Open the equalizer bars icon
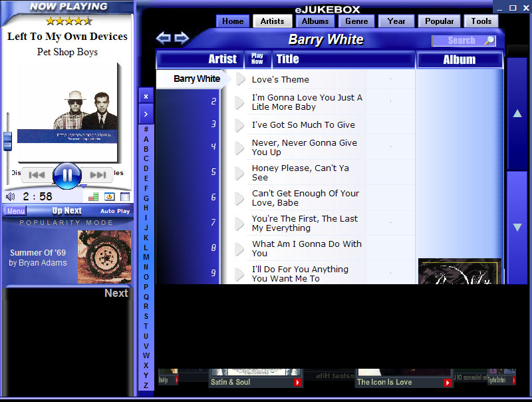This screenshot has width=532, height=402. [93, 196]
